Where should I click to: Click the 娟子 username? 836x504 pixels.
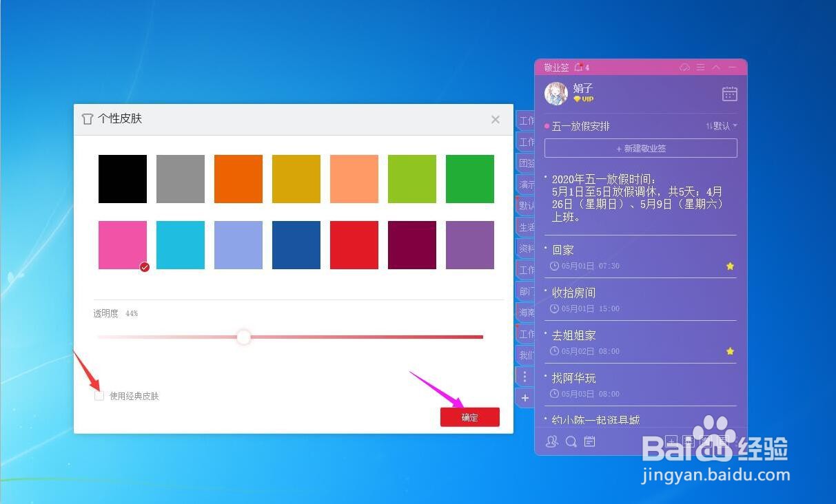point(583,88)
